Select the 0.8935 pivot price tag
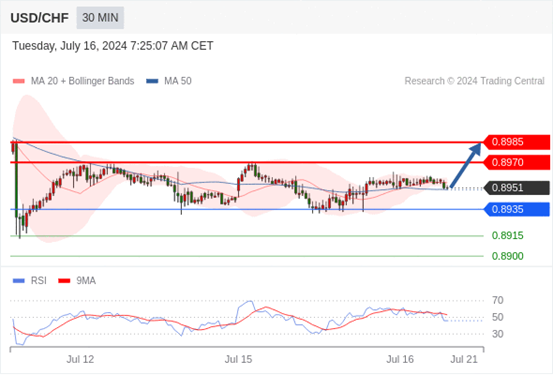Image resolution: width=553 pixels, height=375 pixels. tap(516, 209)
